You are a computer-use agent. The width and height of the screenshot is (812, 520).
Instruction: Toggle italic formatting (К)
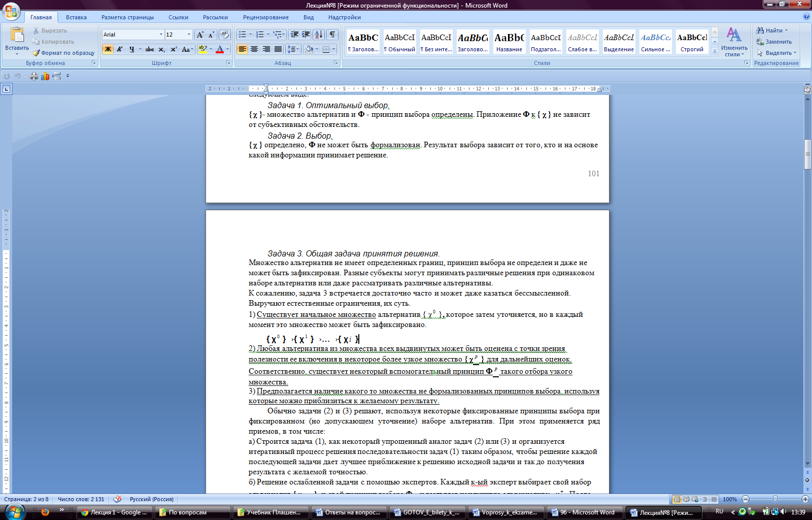point(120,49)
